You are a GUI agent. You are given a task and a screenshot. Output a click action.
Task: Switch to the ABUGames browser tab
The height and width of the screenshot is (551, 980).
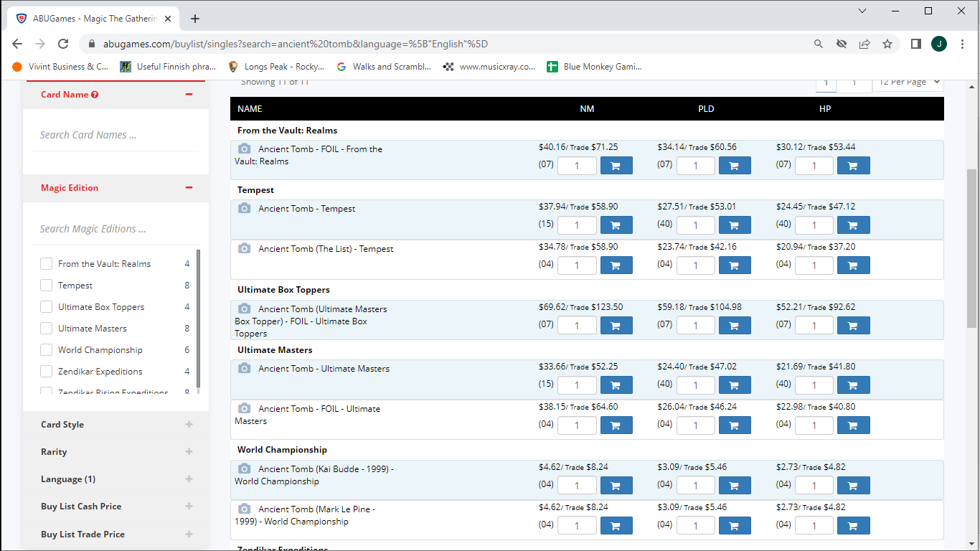click(97, 19)
